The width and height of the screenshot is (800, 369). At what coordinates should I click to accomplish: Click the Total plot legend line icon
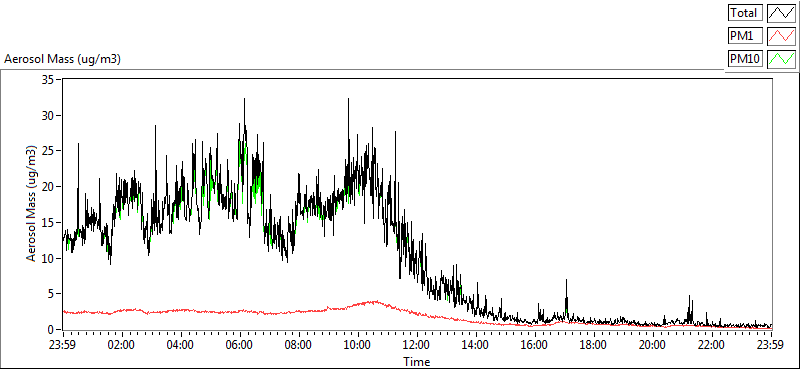781,13
